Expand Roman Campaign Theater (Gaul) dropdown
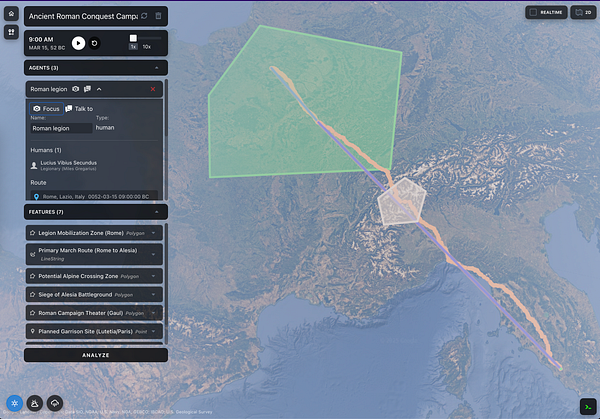 153,313
